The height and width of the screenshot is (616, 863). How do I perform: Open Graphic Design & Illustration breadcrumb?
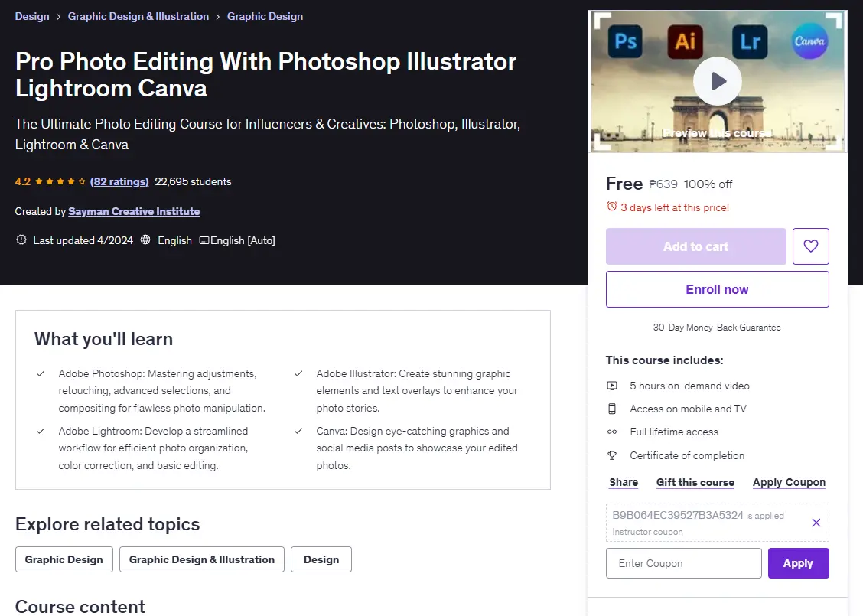pyautogui.click(x=138, y=17)
